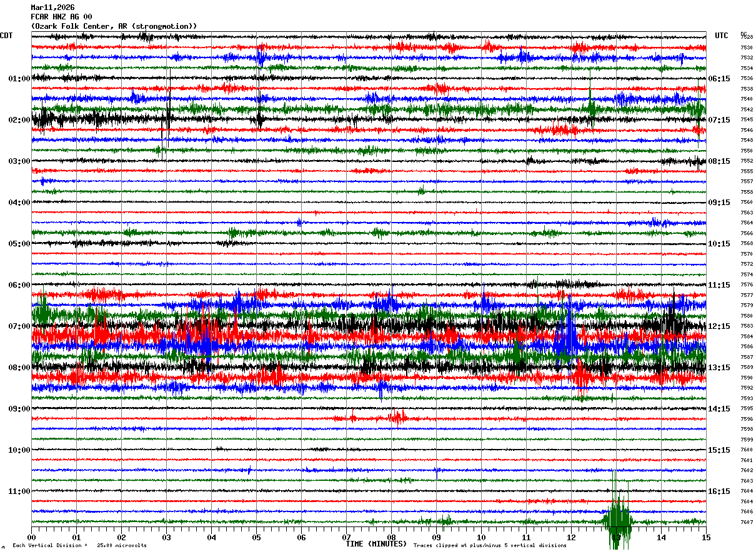This screenshot has height=554, width=756.
Task: Click the DC offset value "7552"
Action: click(x=747, y=161)
